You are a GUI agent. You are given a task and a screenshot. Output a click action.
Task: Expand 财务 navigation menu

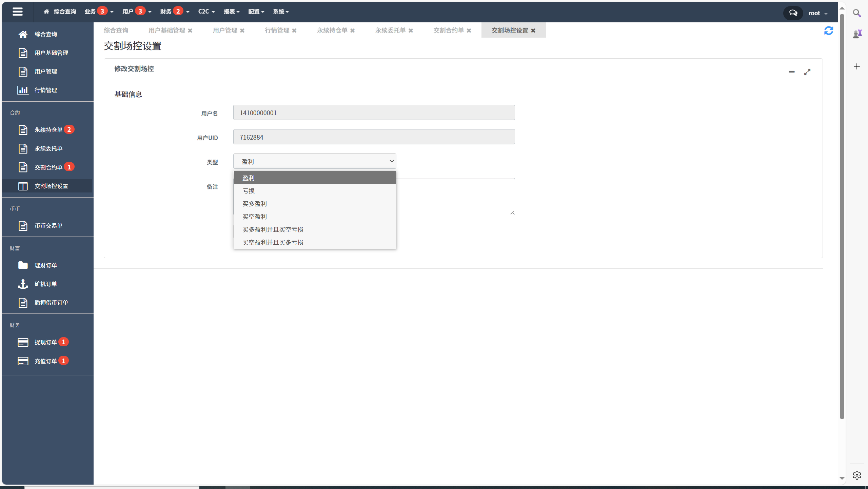coord(174,11)
